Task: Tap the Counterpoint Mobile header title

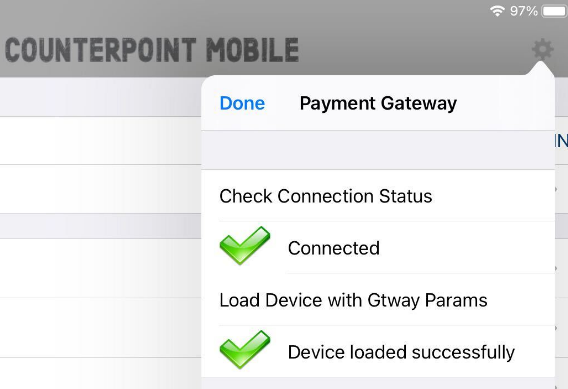Action: click(x=152, y=50)
